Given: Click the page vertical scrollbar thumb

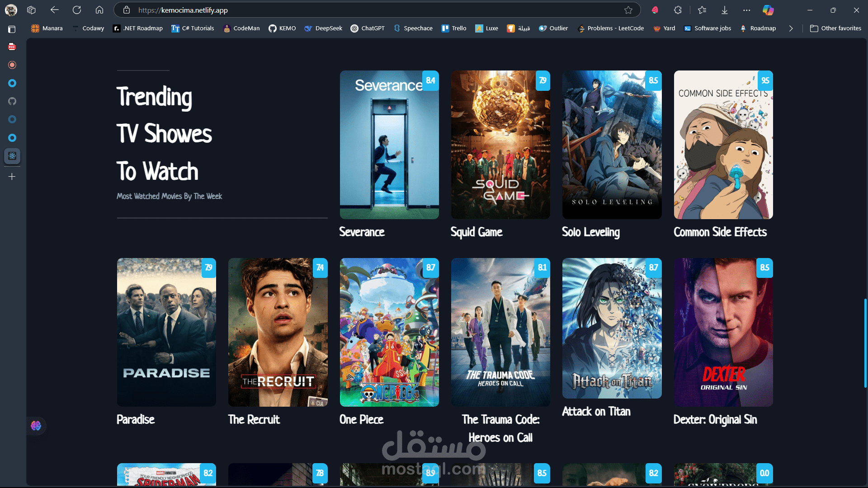Looking at the screenshot, I should pos(865,343).
